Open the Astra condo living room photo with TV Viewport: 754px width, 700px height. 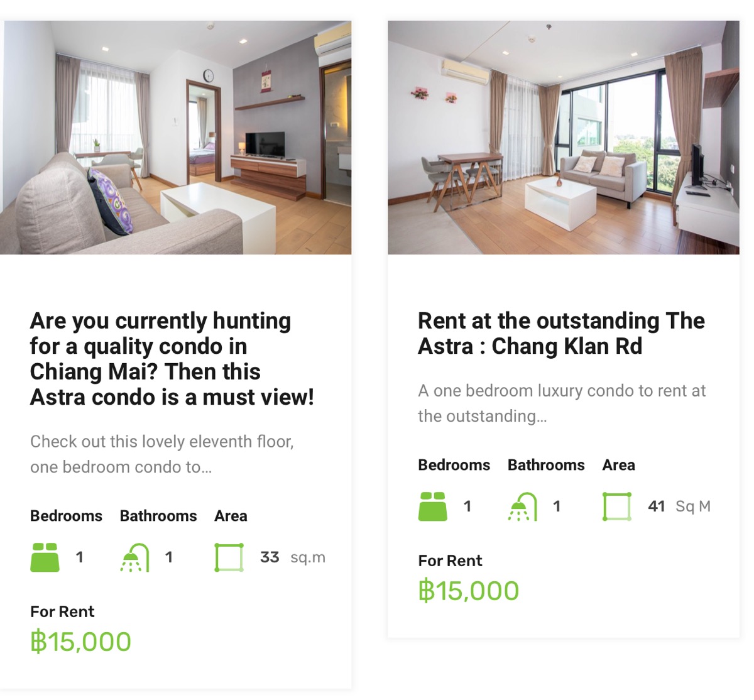[x=176, y=138]
